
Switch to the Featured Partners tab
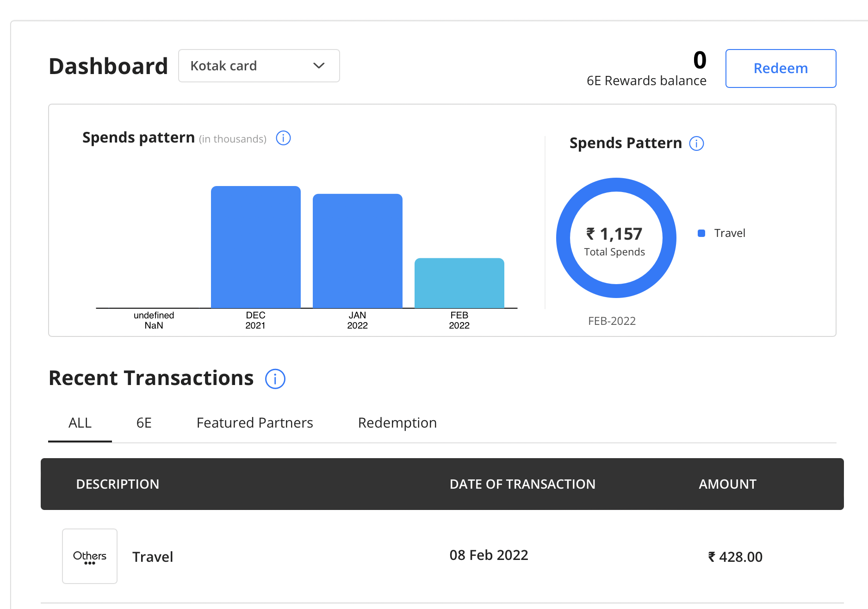(254, 423)
